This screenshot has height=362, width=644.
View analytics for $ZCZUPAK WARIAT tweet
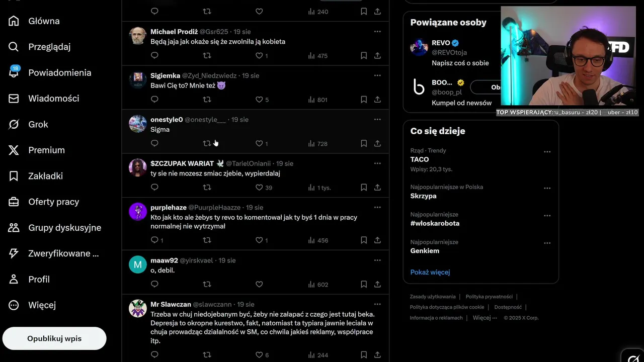pyautogui.click(x=319, y=188)
